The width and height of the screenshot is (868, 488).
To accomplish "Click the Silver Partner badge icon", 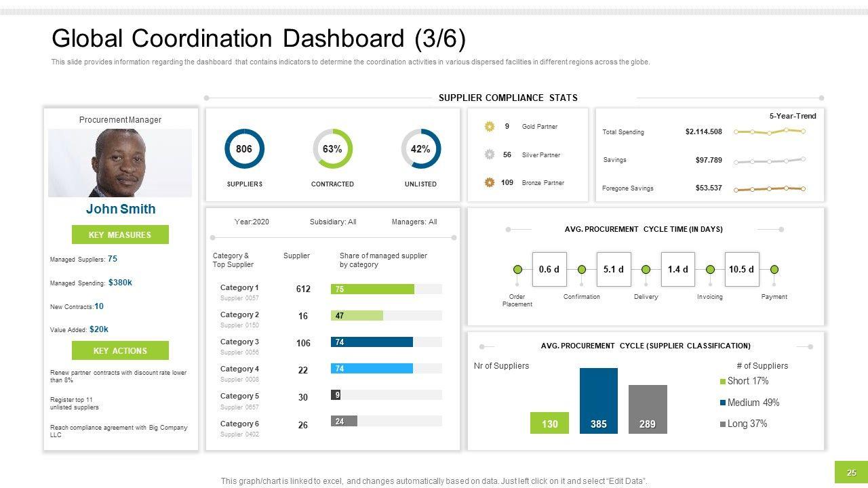I will point(490,155).
